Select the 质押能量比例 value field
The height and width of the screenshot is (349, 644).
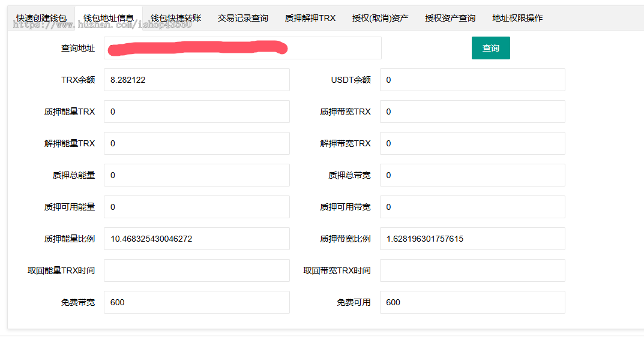pos(197,239)
